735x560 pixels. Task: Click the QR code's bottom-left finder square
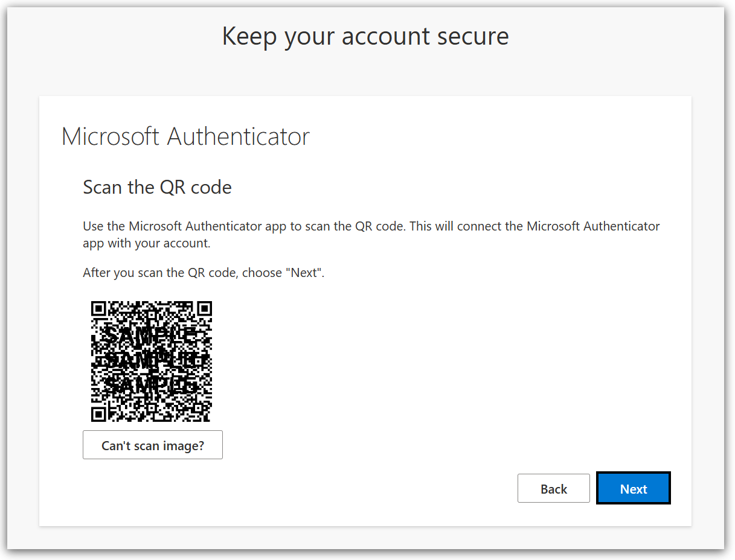coord(98,414)
